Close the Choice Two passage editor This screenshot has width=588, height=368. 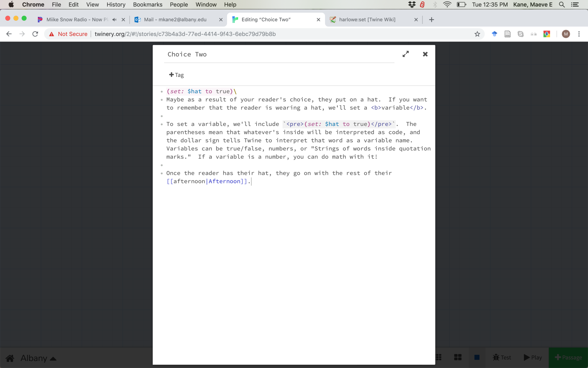(425, 54)
